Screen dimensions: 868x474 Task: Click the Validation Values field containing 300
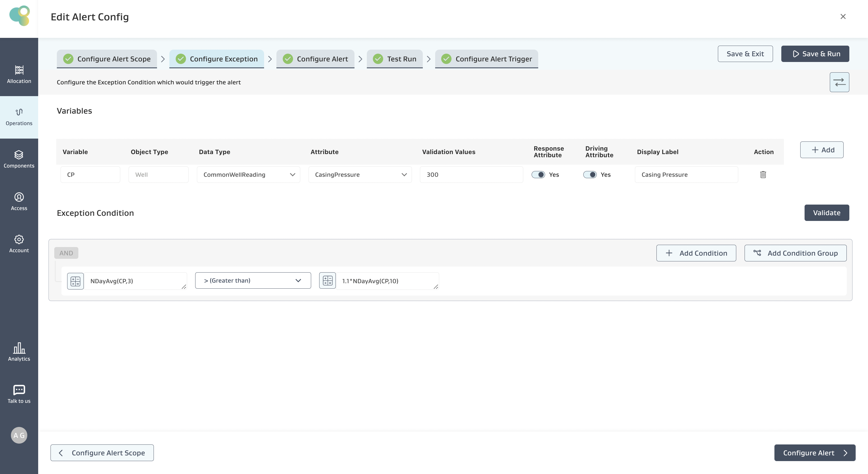pyautogui.click(x=471, y=174)
